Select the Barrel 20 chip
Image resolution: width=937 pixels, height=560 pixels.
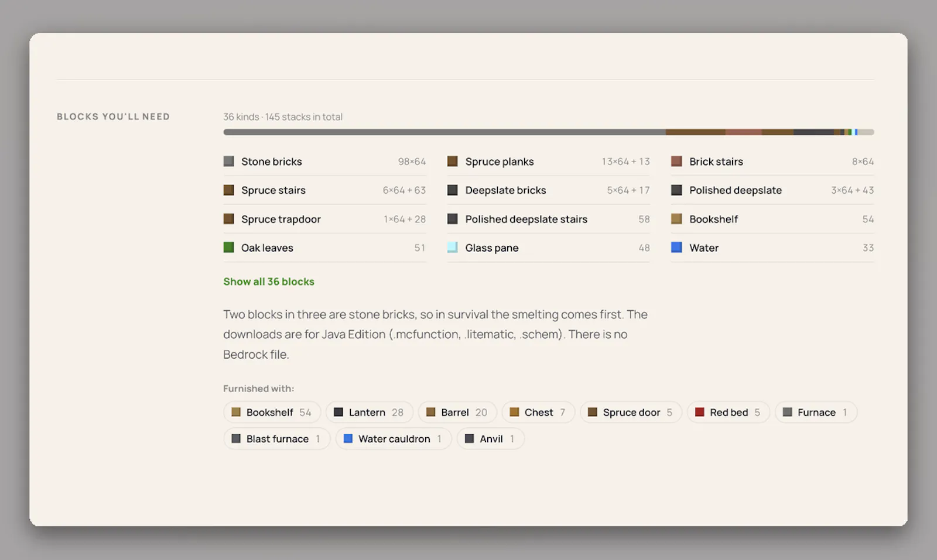457,413
